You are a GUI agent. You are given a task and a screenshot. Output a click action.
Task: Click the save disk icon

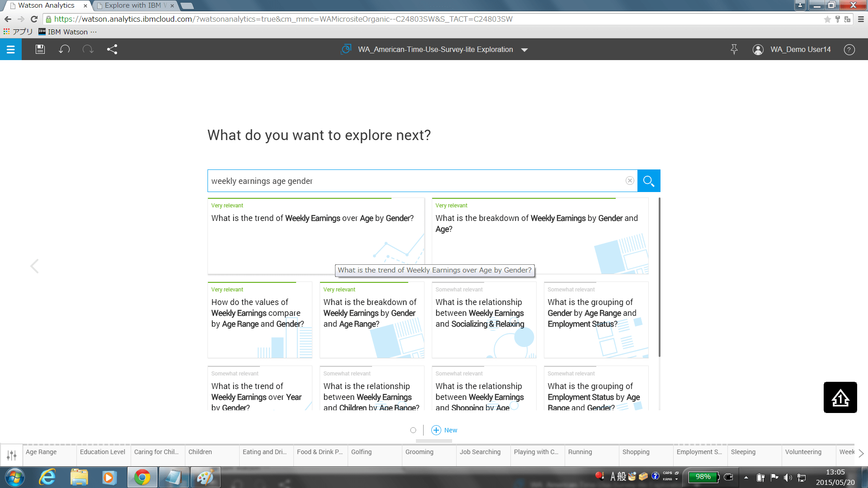pyautogui.click(x=40, y=49)
